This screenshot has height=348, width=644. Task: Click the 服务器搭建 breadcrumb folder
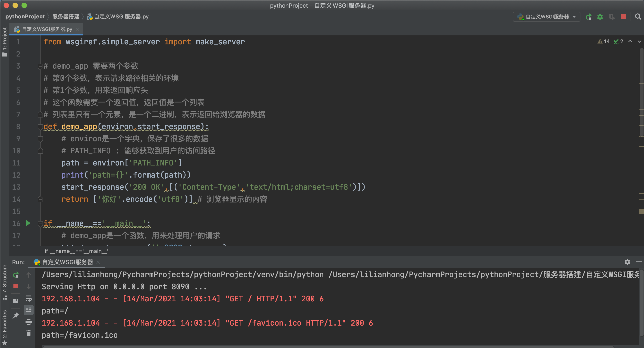click(x=66, y=17)
